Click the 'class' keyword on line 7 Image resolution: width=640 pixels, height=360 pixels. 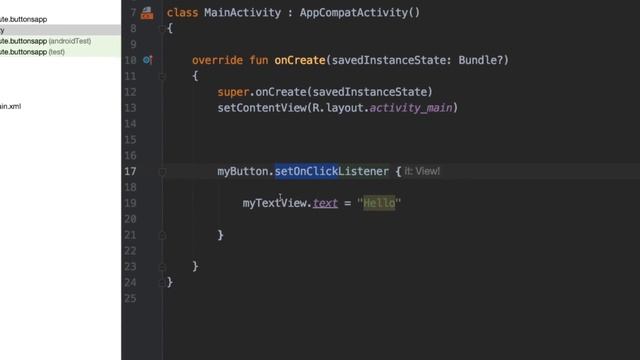click(182, 13)
